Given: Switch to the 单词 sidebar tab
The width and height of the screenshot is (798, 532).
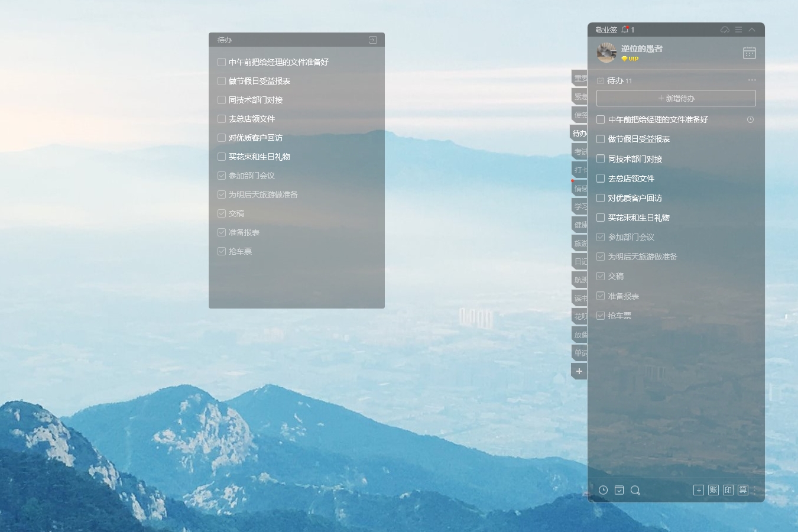Looking at the screenshot, I should pyautogui.click(x=579, y=353).
